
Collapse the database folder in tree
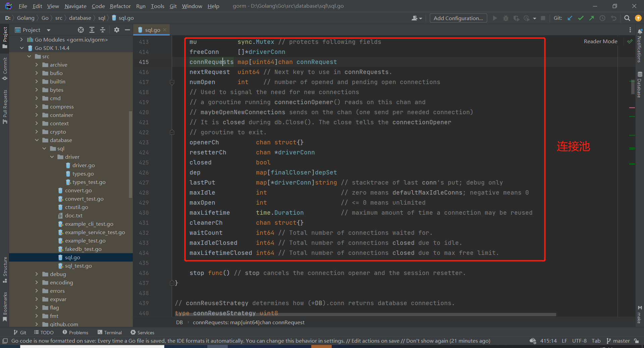(x=37, y=140)
